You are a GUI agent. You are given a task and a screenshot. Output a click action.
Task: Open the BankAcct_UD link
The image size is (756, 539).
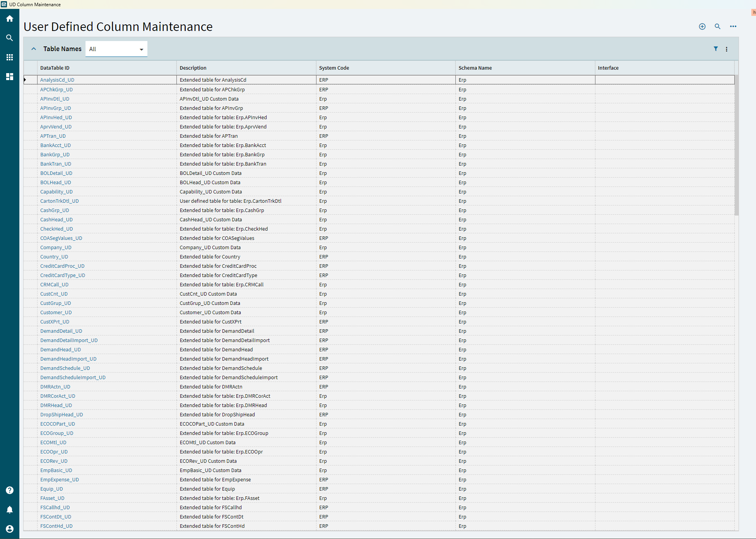point(55,145)
